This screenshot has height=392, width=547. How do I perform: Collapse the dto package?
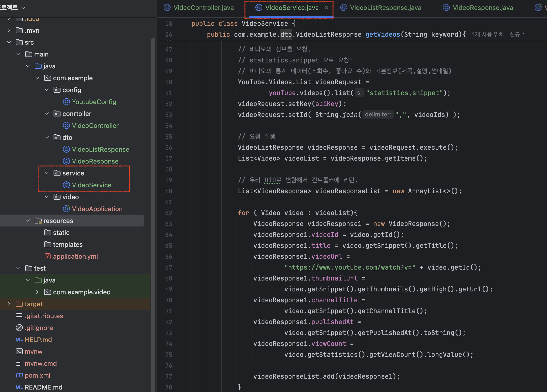click(47, 138)
